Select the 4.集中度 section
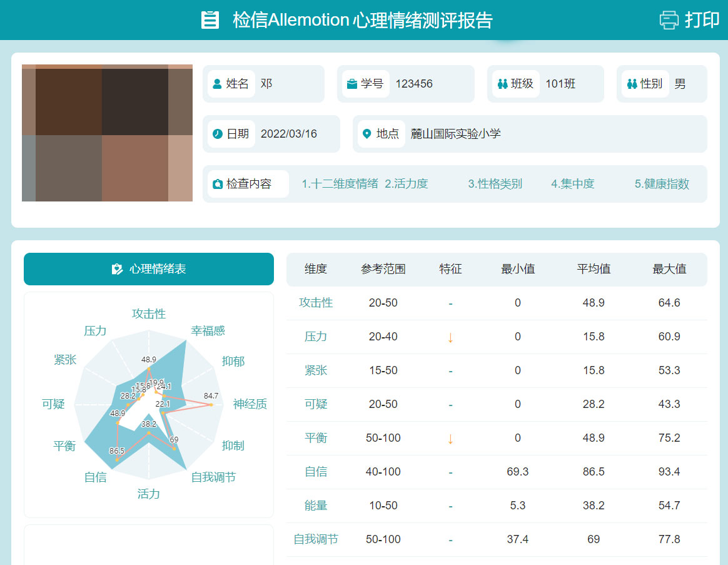The image size is (728, 565). 572,184
